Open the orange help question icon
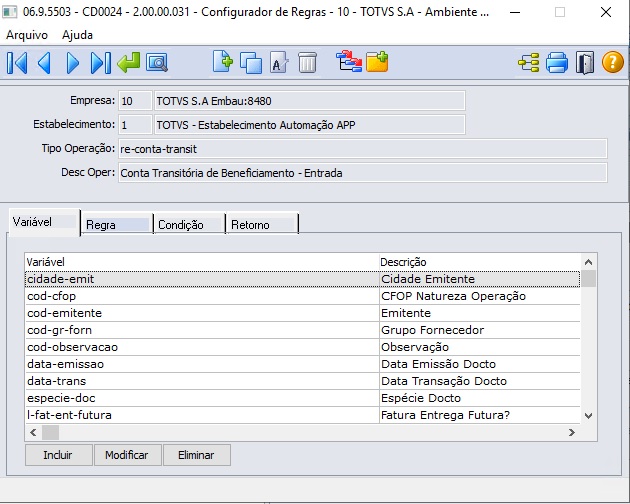This screenshot has width=630, height=504. click(x=613, y=62)
